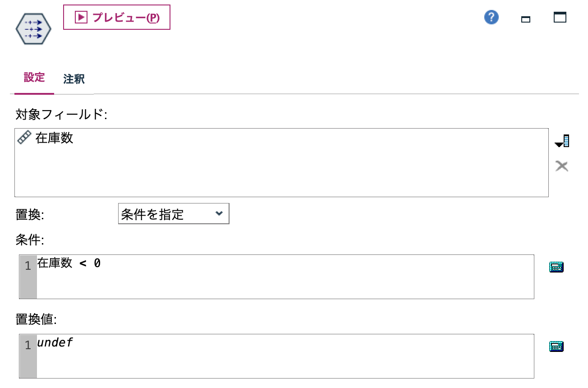Open the expression builder icon for 置換値

click(556, 346)
